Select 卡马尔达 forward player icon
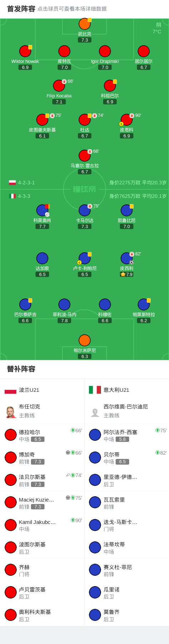 pos(85,210)
